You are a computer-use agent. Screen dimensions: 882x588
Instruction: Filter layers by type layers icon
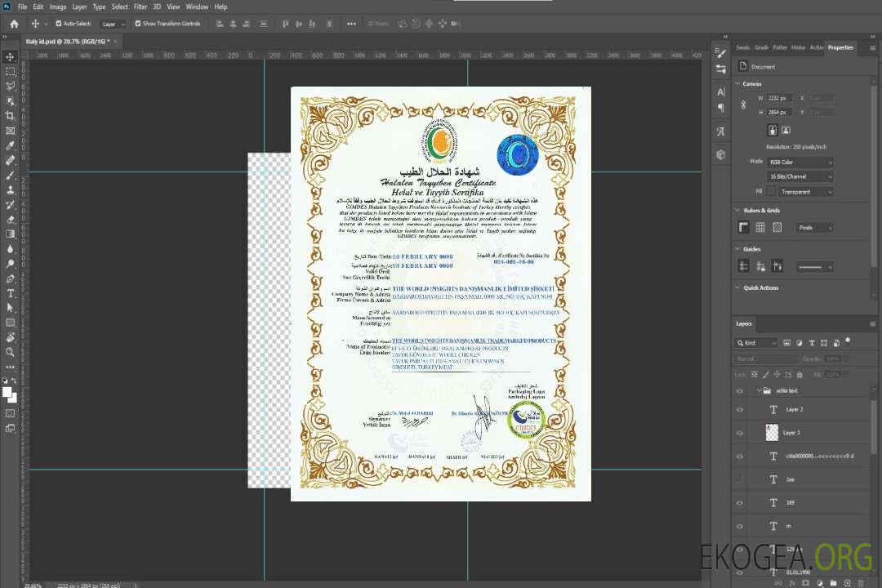click(x=812, y=343)
